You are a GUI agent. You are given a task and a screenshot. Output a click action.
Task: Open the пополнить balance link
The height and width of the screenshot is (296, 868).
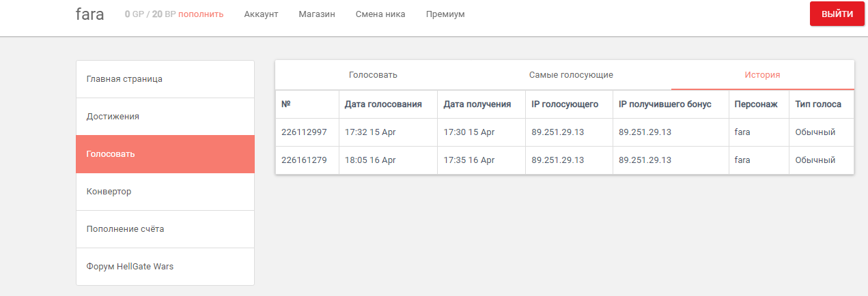coord(201,14)
